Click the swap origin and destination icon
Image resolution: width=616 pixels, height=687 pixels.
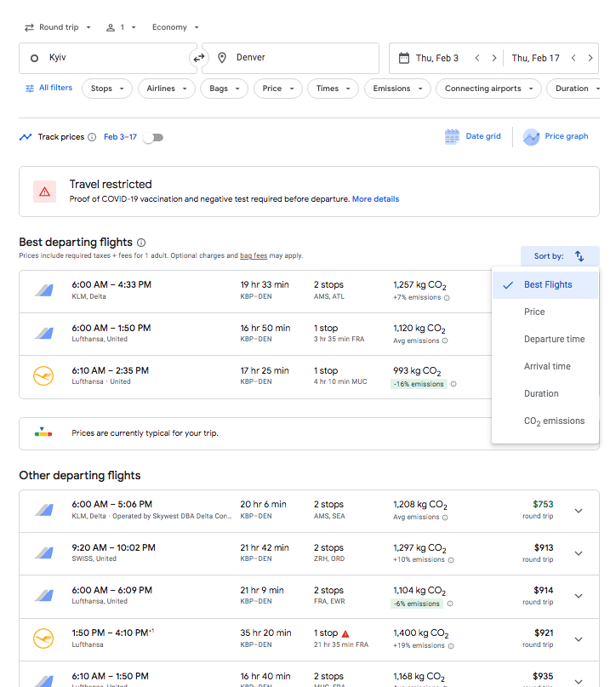pos(199,58)
